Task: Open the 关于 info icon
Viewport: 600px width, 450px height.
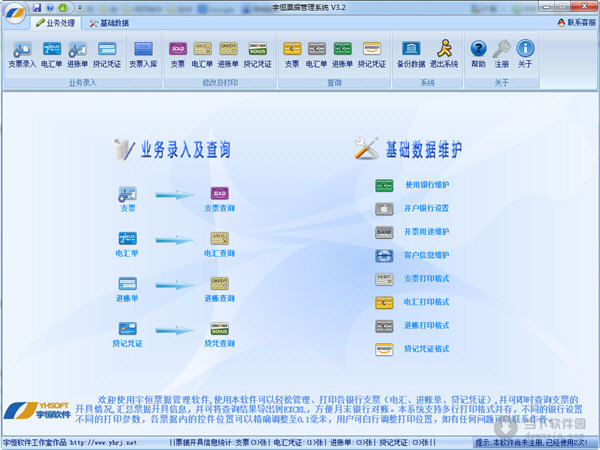Action: [x=525, y=55]
